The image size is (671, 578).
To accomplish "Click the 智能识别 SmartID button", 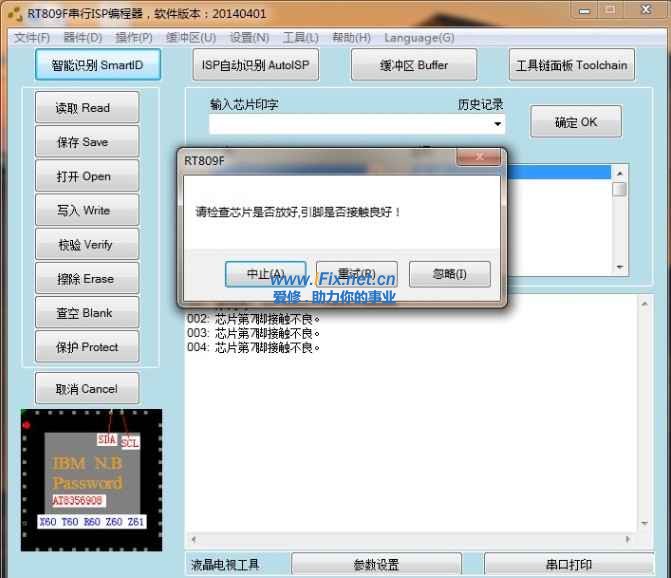I will pos(98,65).
